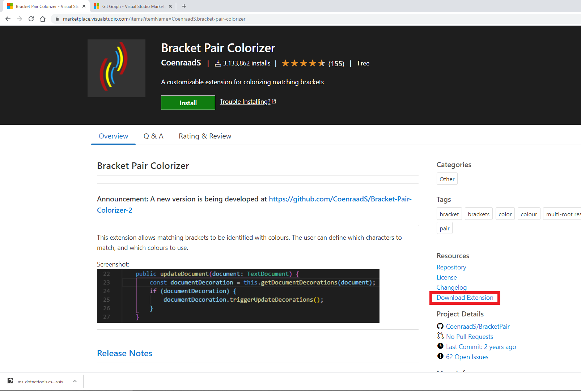Image resolution: width=581 pixels, height=392 pixels.
Task: Install the Bracket Pair Colorizer extension
Action: (x=188, y=103)
